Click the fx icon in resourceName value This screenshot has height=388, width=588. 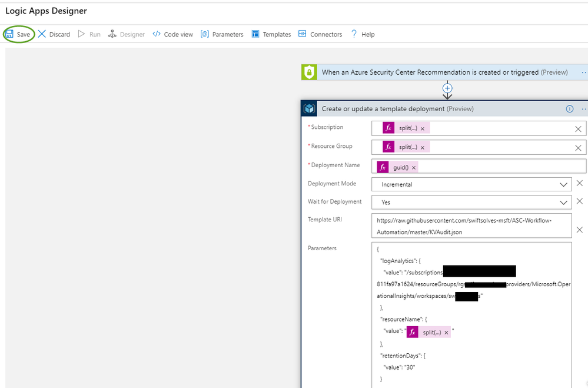[x=413, y=332]
